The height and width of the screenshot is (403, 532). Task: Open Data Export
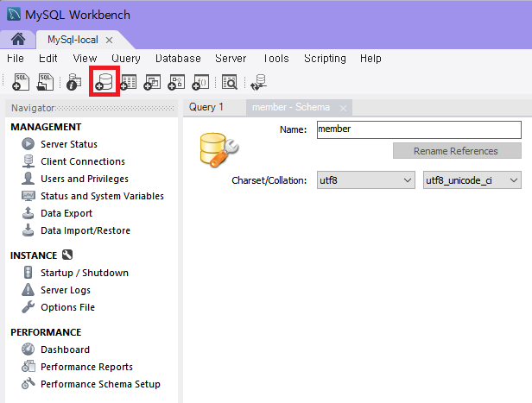[x=66, y=213]
